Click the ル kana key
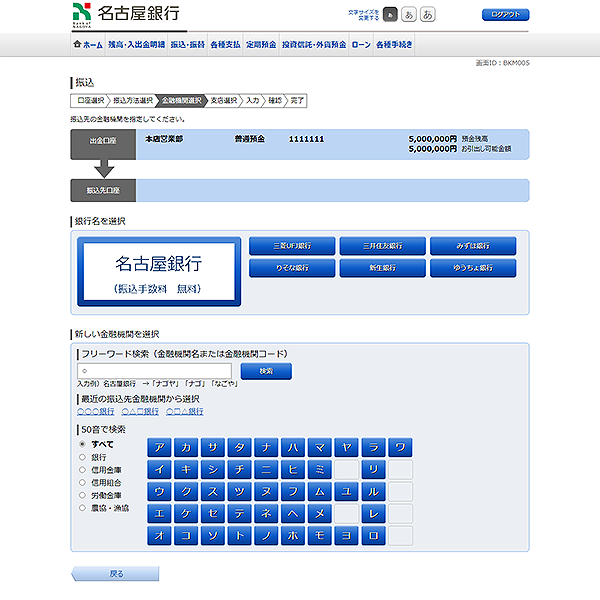Screen dimensions: 600x600 (x=373, y=492)
